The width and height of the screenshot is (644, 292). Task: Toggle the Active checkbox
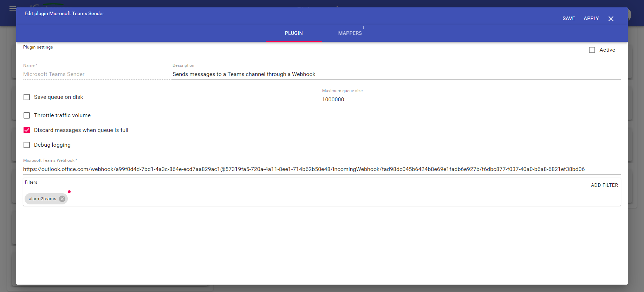click(592, 50)
